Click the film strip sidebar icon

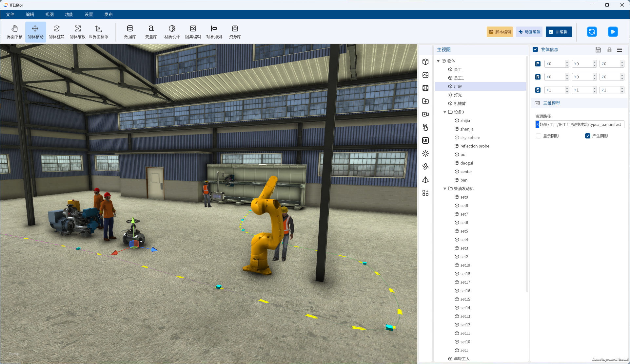[x=425, y=88]
